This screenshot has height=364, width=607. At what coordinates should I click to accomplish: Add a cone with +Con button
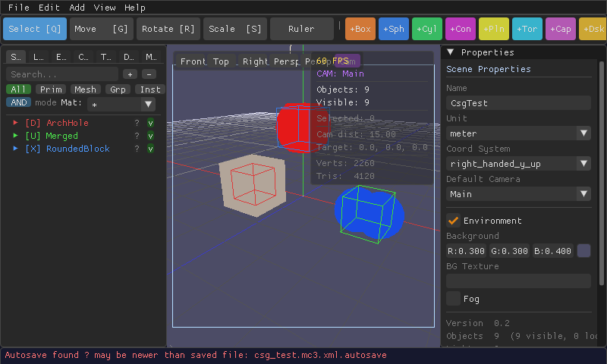pyautogui.click(x=461, y=29)
